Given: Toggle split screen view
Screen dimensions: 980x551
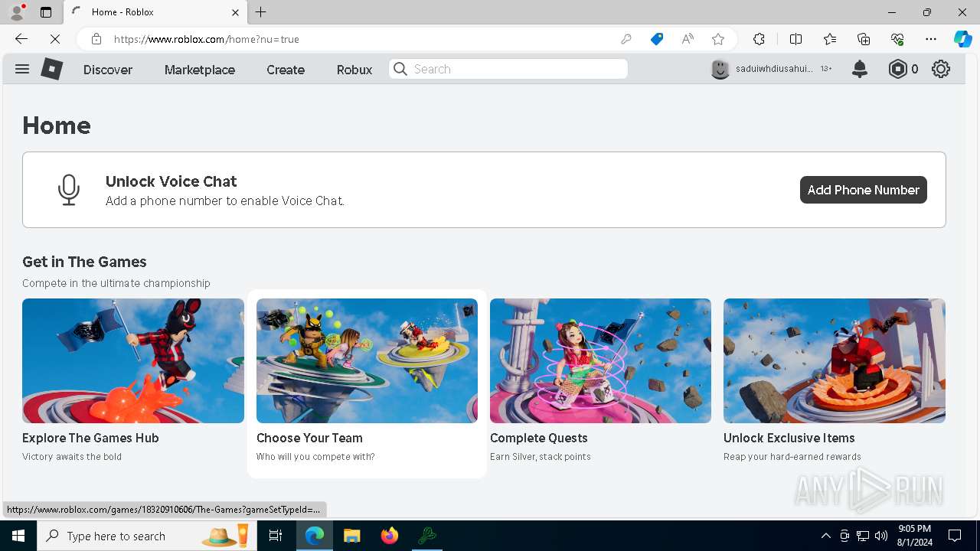Looking at the screenshot, I should pyautogui.click(x=795, y=39).
